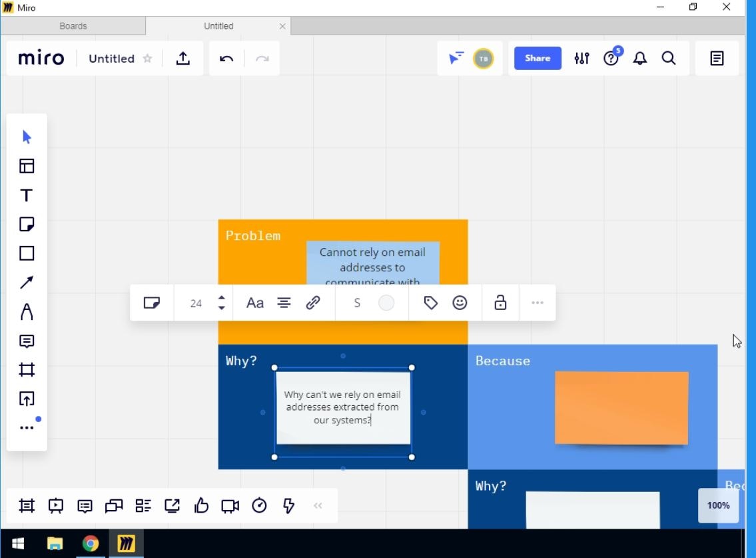Open the Templates tool in left toolbar
Viewport: 756px width, 558px height.
[x=27, y=166]
